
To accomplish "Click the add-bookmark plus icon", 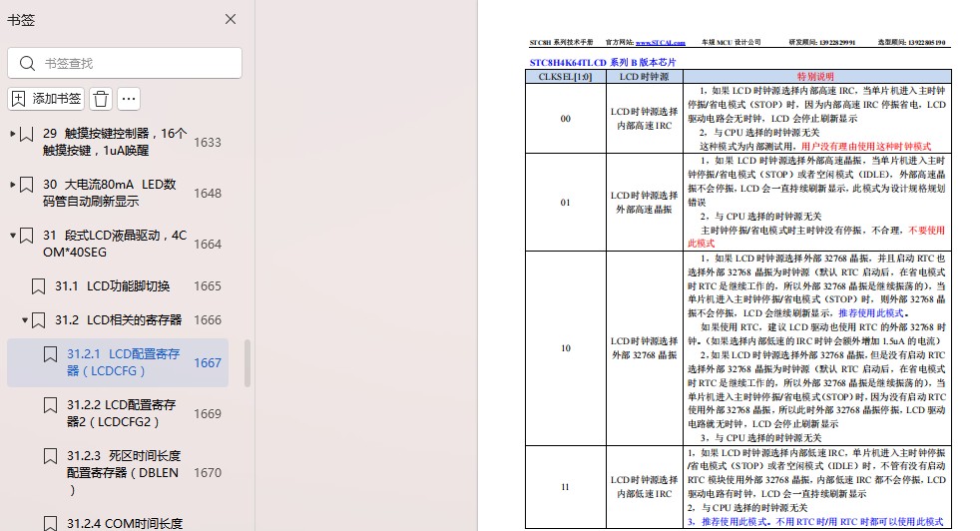I will click(x=19, y=99).
